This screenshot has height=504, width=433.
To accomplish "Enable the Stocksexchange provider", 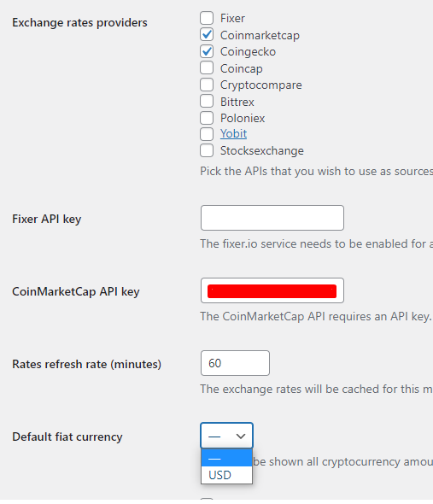I will [207, 150].
